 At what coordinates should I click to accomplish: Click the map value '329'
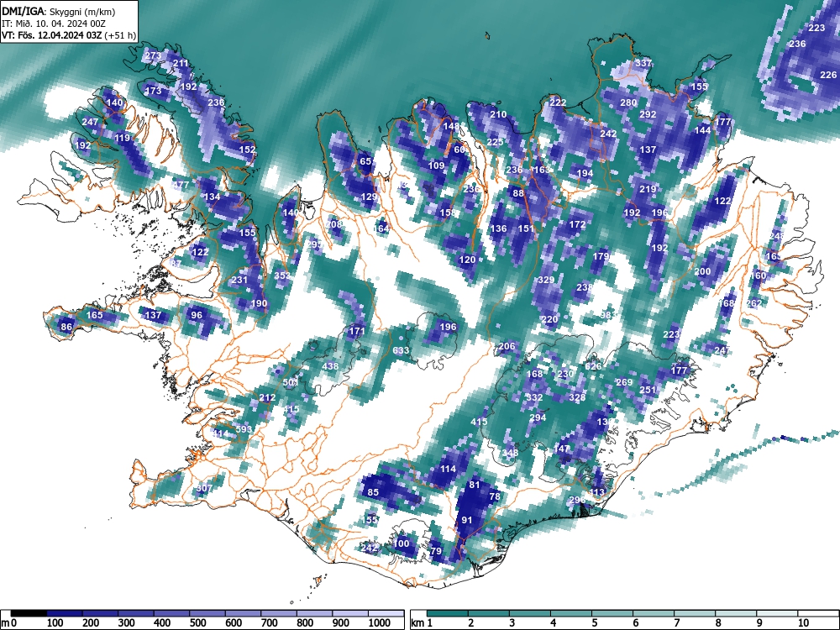coord(546,280)
